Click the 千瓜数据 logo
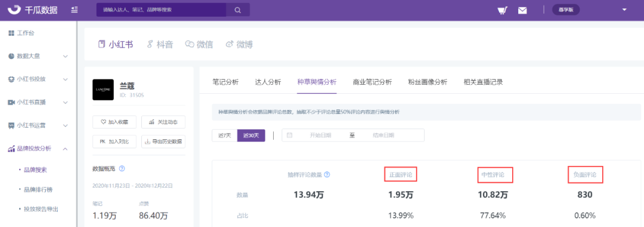 pos(33,10)
